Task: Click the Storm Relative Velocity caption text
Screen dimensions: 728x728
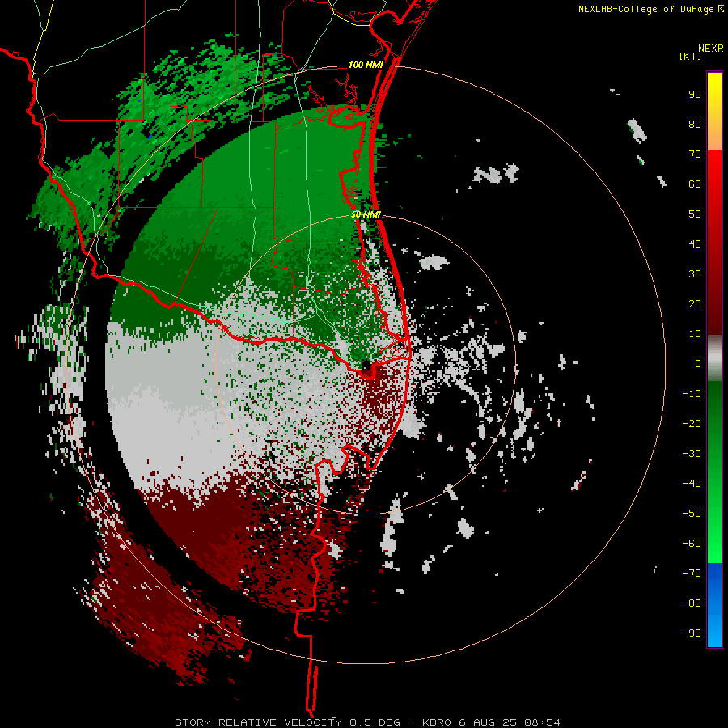Action: tap(367, 722)
